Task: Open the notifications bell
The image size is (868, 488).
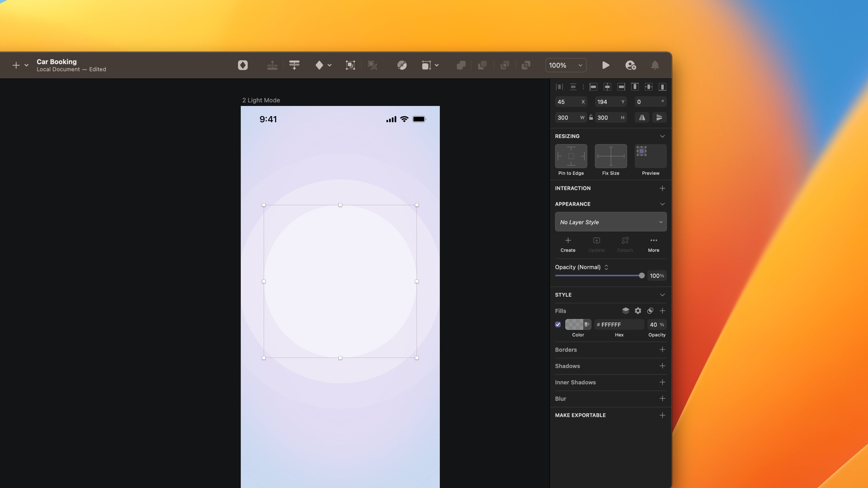Action: [x=655, y=65]
